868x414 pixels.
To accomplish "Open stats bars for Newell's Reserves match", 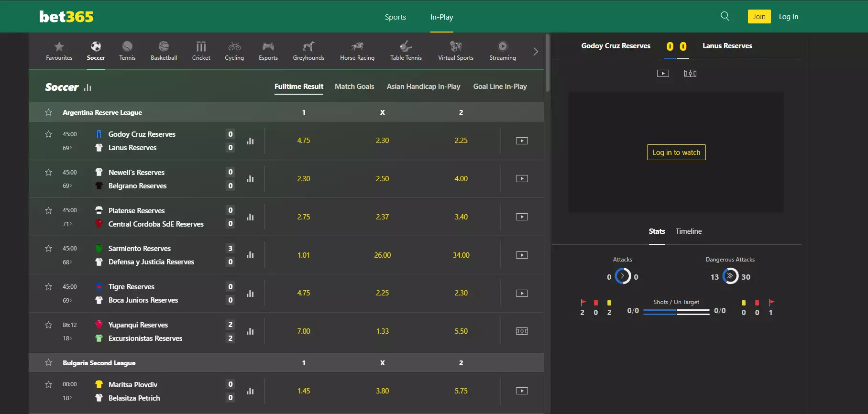I will [250, 179].
